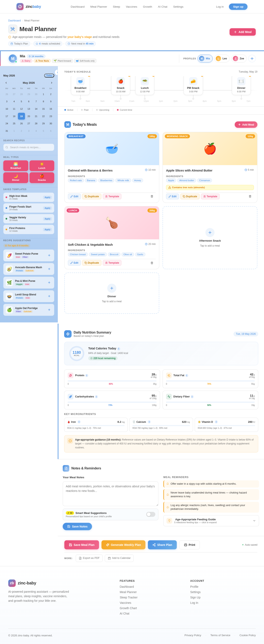The image size is (264, 644).
Task: Switch to Zoe's profile
Action: (x=239, y=59)
